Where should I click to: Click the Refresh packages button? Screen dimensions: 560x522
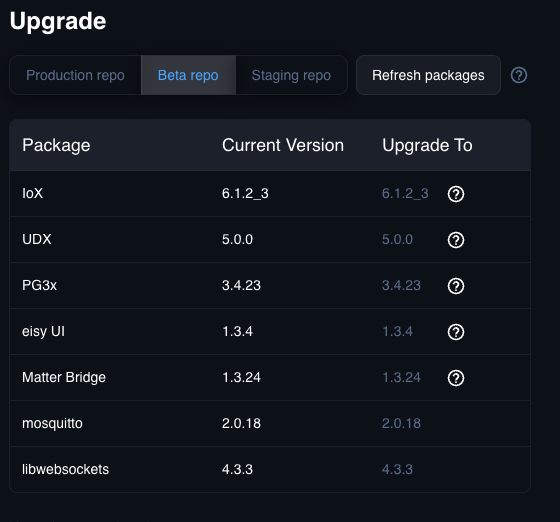(x=428, y=75)
